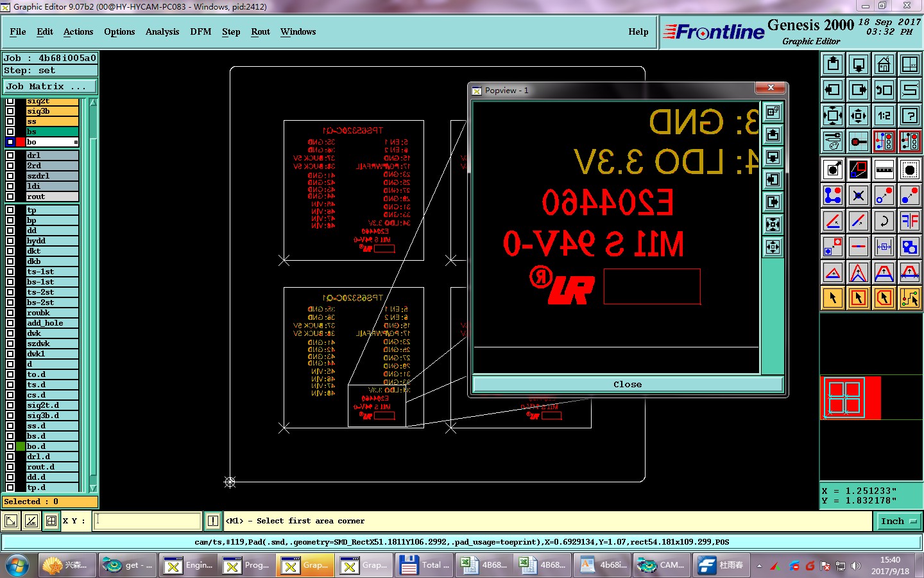The height and width of the screenshot is (578, 924).
Task: Click the layer list vertical scrollbar
Action: click(93, 295)
